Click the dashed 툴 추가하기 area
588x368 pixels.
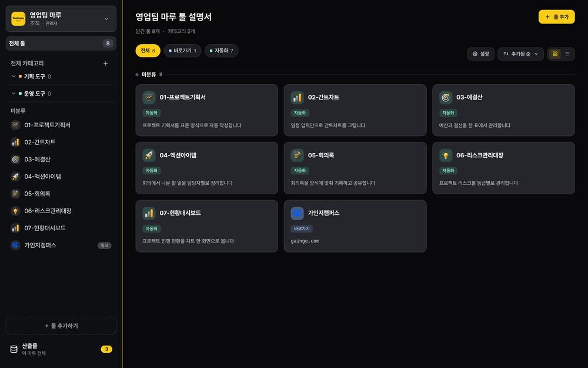pos(61,326)
